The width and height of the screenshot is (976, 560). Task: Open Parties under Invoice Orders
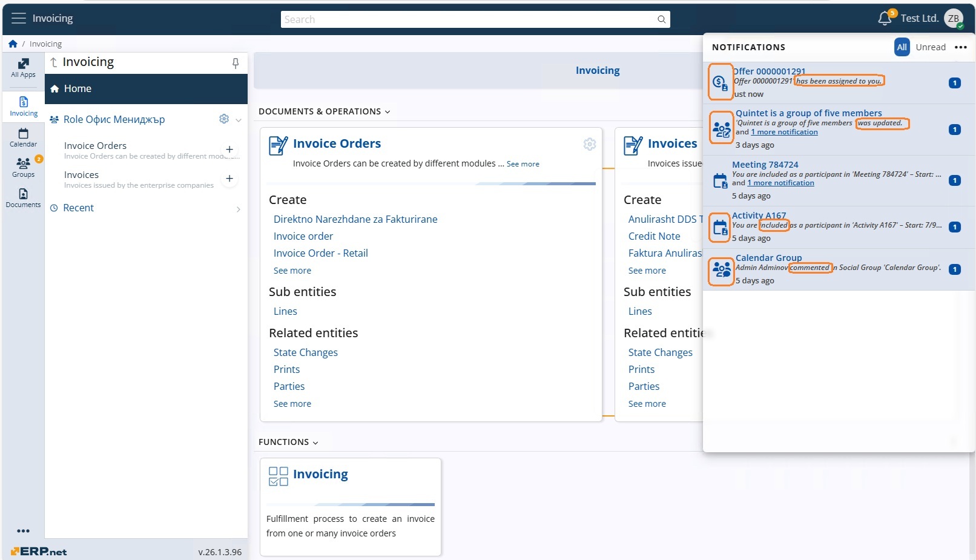click(289, 386)
